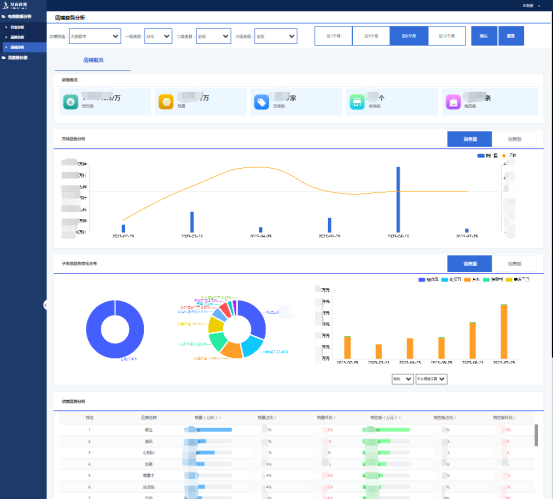
Task: Open the first-level category dropdown
Action: [x=158, y=36]
